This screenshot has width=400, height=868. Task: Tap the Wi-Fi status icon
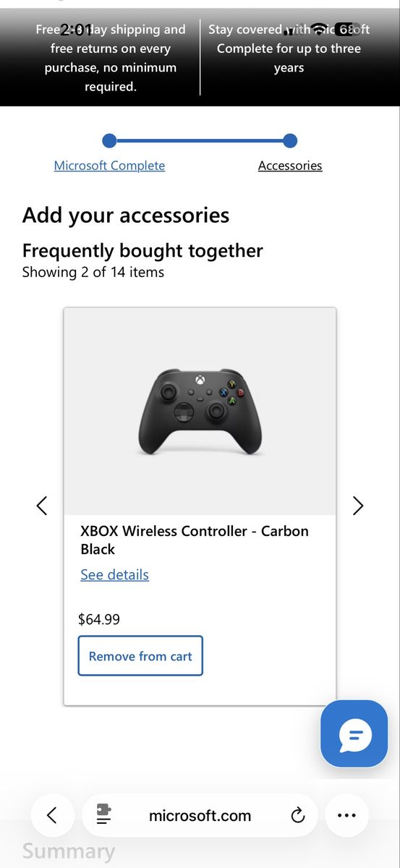[x=319, y=30]
